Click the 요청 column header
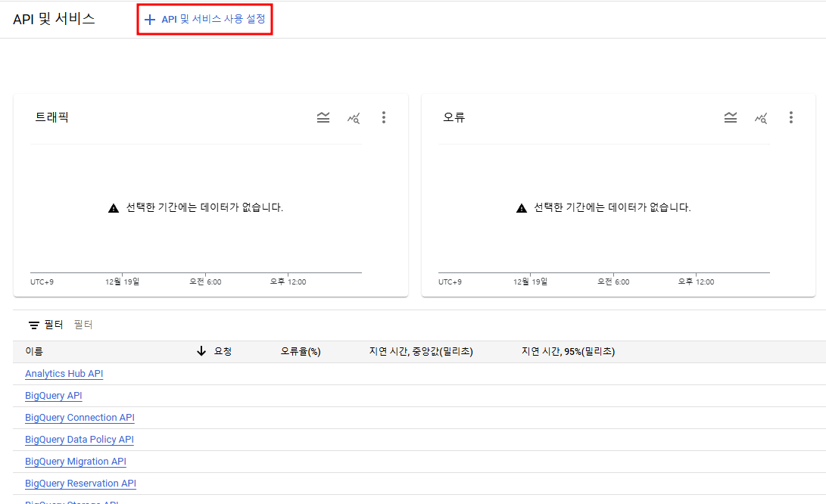 (223, 351)
